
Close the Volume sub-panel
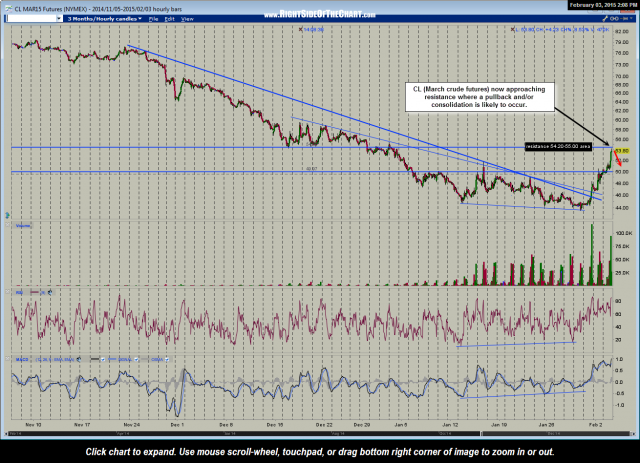pos(7,225)
